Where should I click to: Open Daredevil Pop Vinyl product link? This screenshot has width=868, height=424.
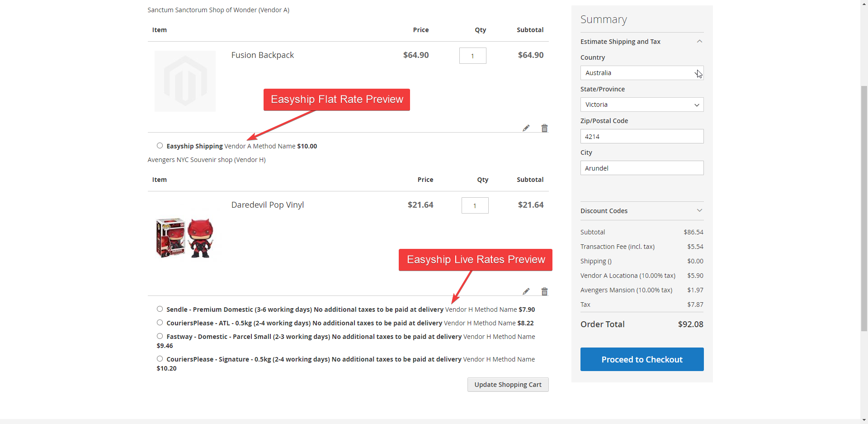coord(268,205)
